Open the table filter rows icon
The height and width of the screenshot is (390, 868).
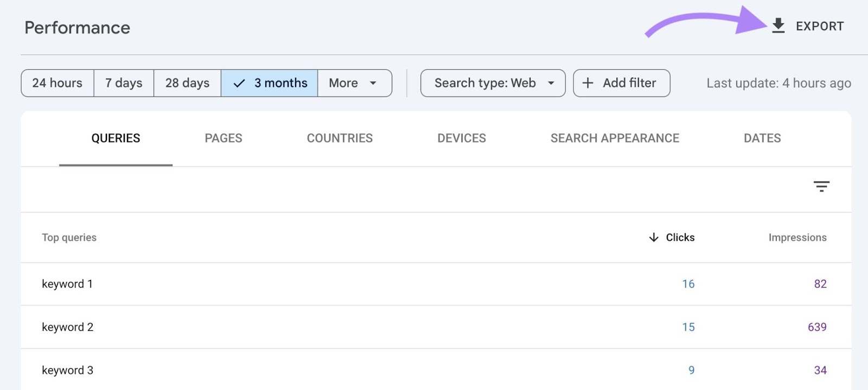pyautogui.click(x=821, y=187)
